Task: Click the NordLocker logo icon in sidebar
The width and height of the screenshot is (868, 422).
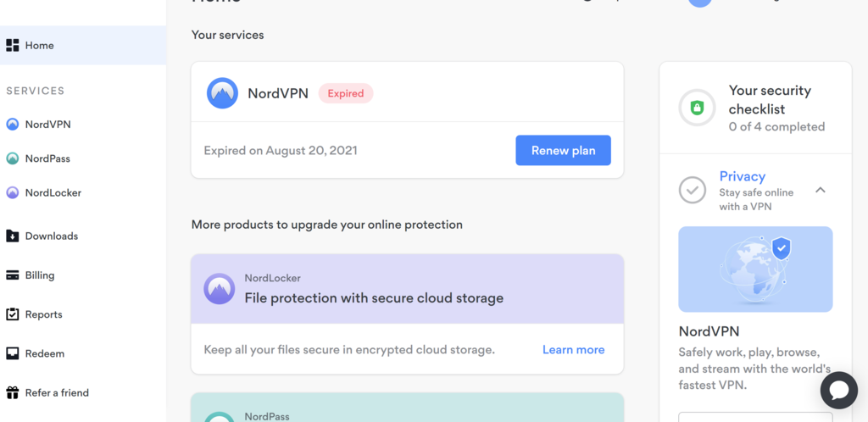Action: 12,193
